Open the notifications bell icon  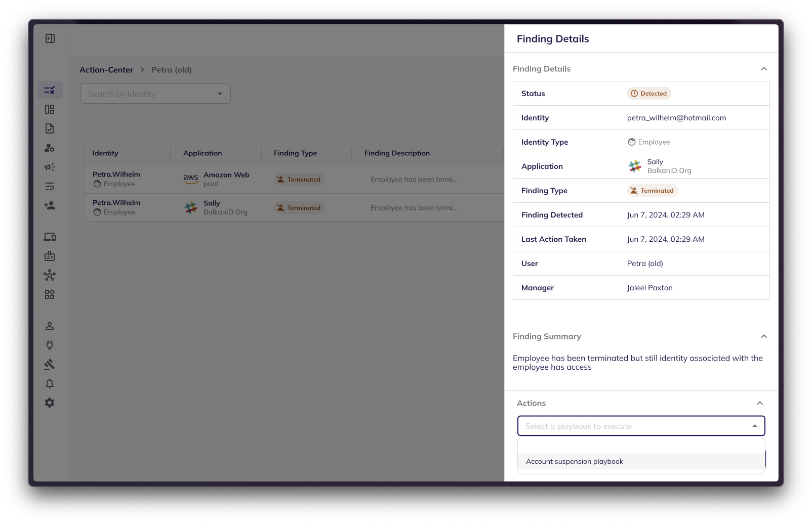[x=50, y=383]
